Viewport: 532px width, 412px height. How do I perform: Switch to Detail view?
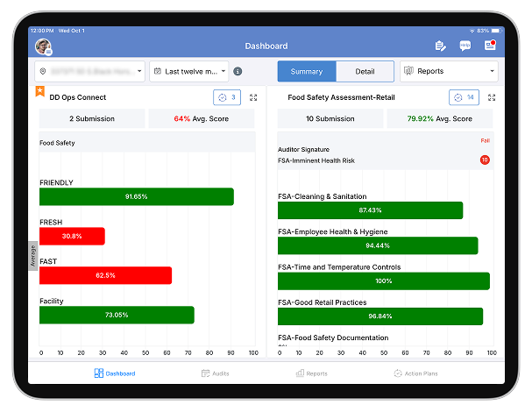click(365, 71)
